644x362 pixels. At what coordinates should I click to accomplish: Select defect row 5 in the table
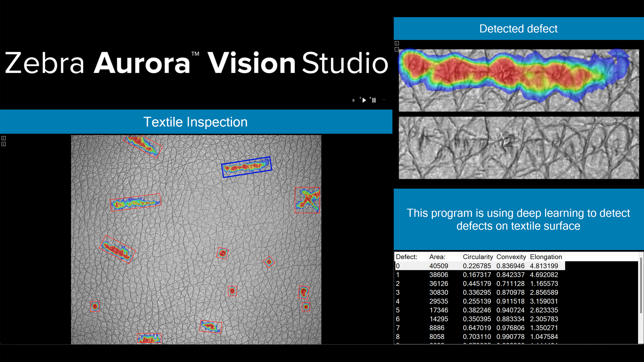click(475, 310)
